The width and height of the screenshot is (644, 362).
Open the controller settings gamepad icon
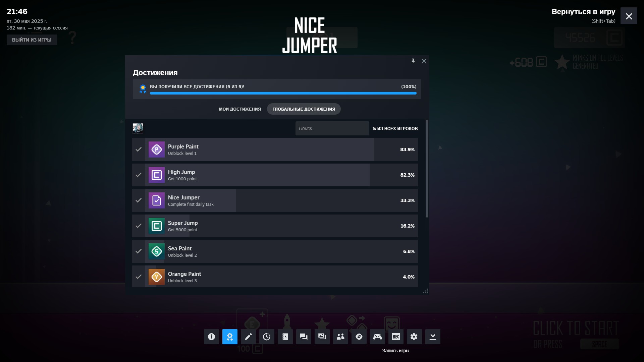click(x=377, y=337)
